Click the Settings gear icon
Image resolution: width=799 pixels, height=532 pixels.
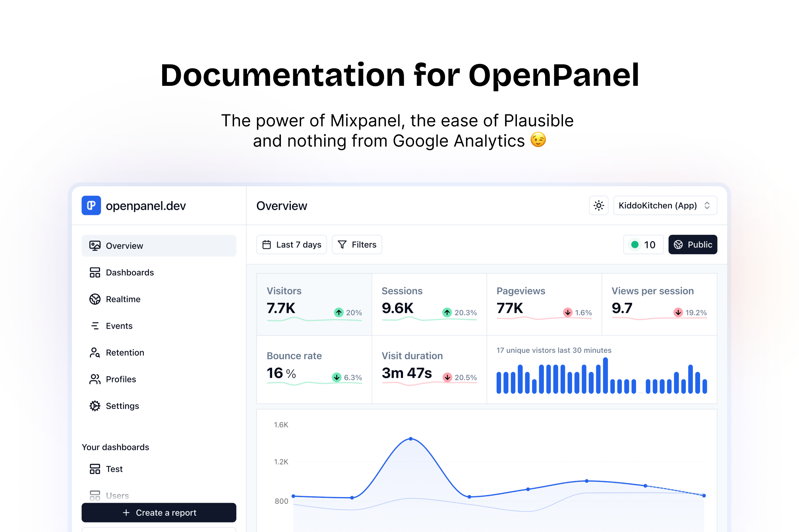point(95,406)
